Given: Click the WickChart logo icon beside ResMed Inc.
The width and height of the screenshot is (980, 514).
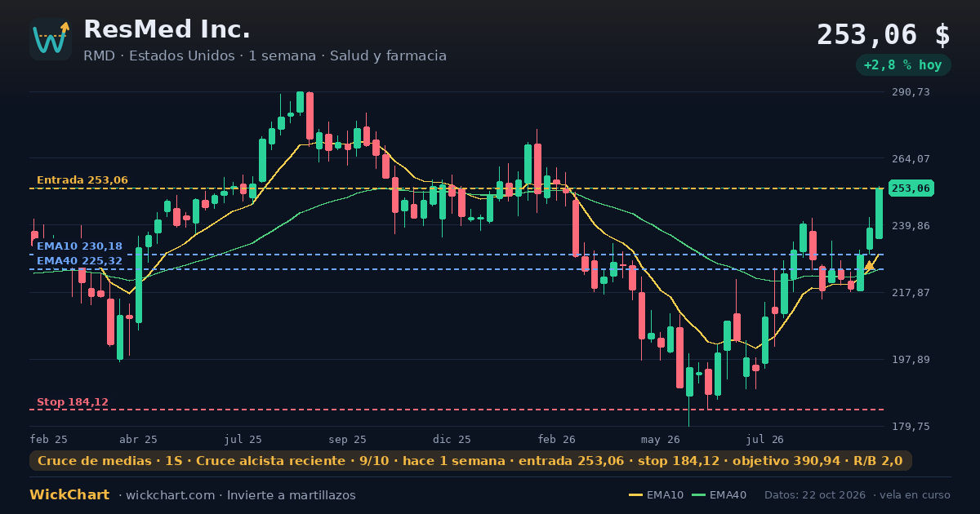Looking at the screenshot, I should [x=51, y=39].
